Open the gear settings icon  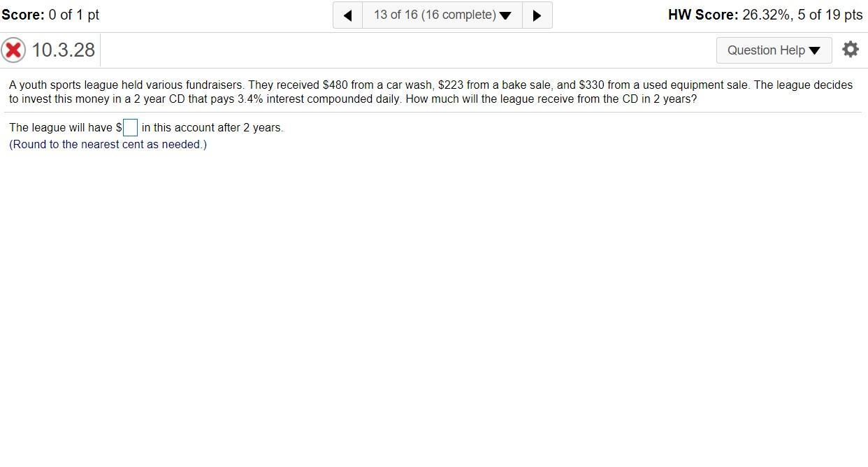point(851,50)
